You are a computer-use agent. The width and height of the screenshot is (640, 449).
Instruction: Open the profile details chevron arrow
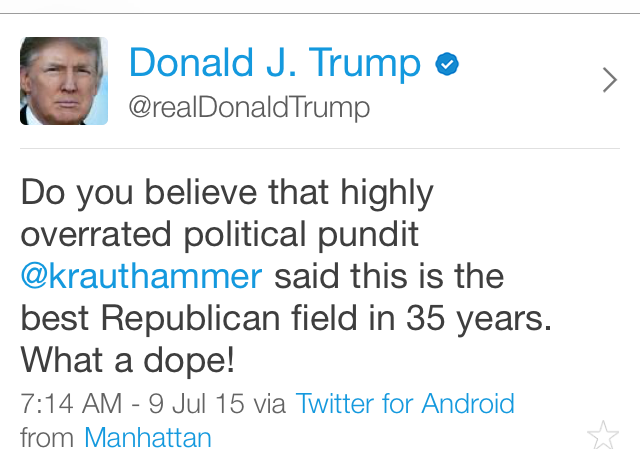[x=610, y=81]
